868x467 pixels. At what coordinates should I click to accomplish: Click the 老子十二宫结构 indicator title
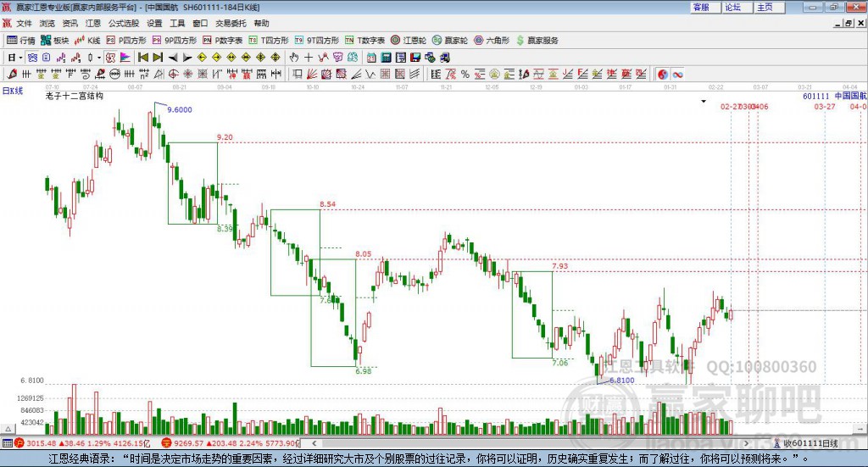[x=75, y=96]
